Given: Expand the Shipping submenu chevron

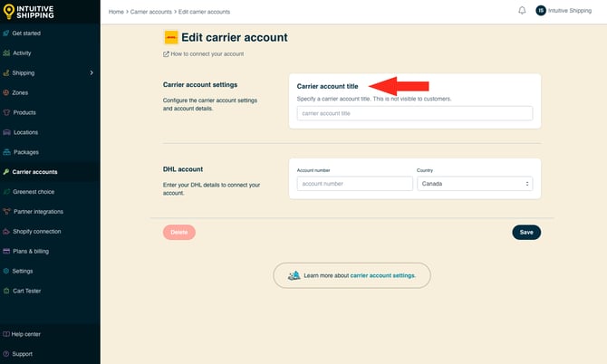Looking at the screenshot, I should pos(92,72).
